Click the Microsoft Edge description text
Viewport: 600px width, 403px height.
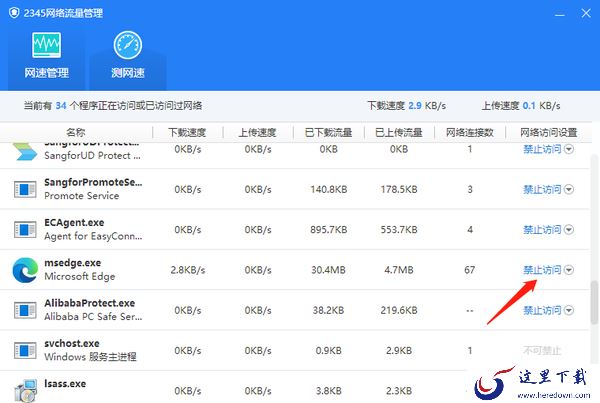(x=80, y=276)
